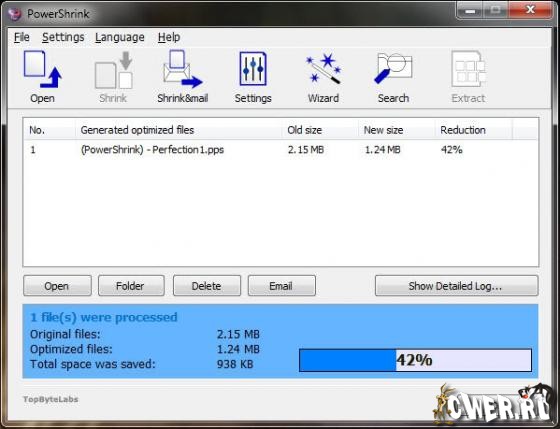Open the Search folder tool
The height and width of the screenshot is (429, 560).
point(393,77)
